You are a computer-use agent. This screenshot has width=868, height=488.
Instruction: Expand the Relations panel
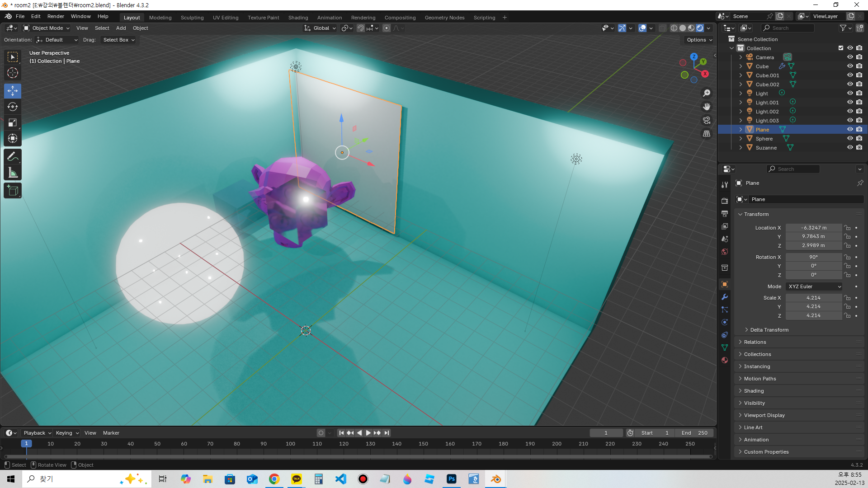(755, 342)
